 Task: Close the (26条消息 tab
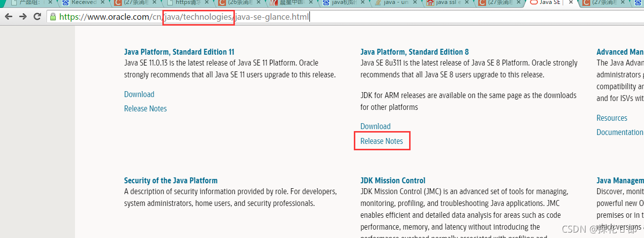[259, 2]
